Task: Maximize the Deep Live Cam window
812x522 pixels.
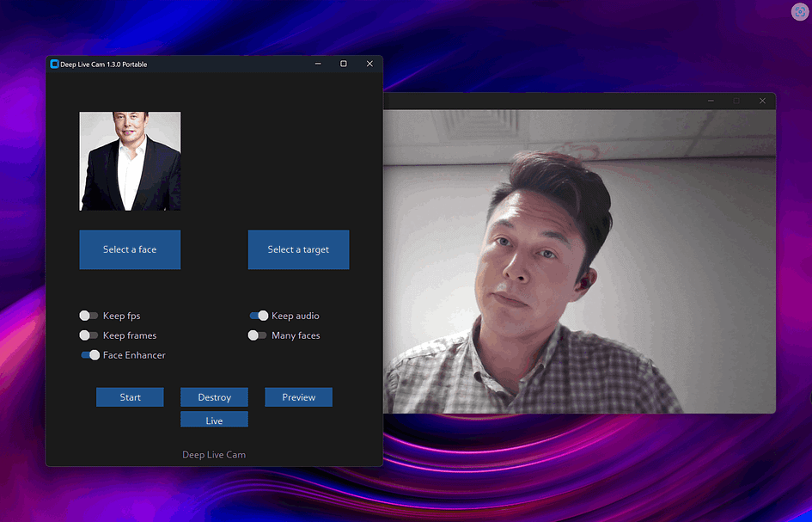Action: (344, 64)
